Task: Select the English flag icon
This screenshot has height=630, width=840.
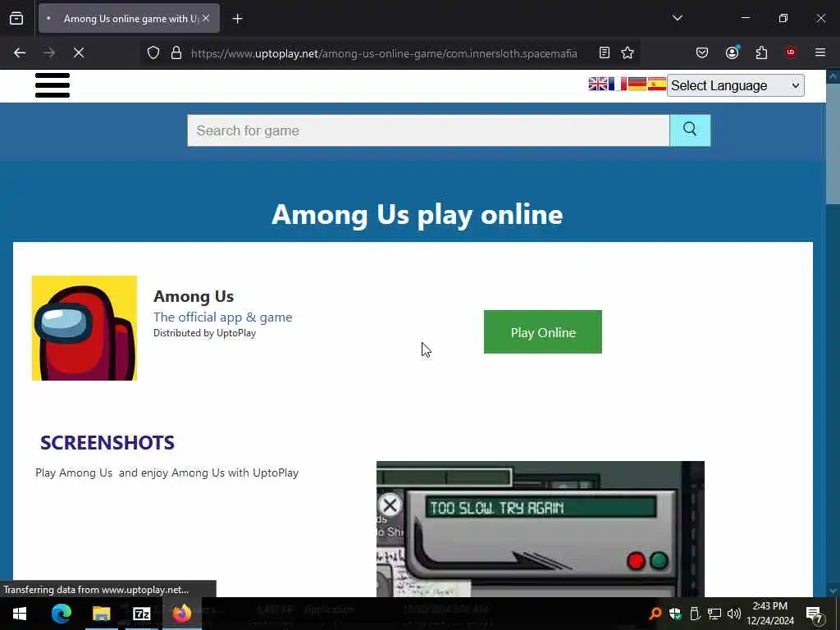Action: point(598,84)
